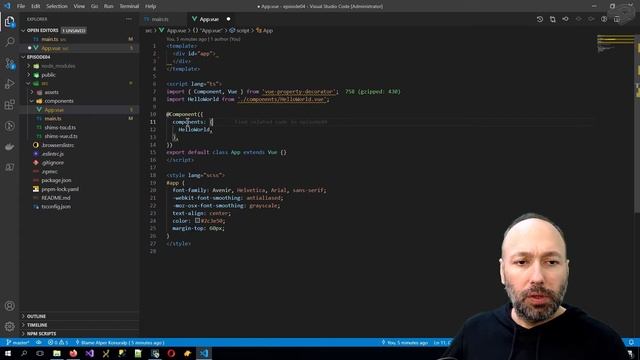Click the 'You, 5 minutes ago' status bar entry
This screenshot has height=360, width=640.
pyautogui.click(x=404, y=343)
